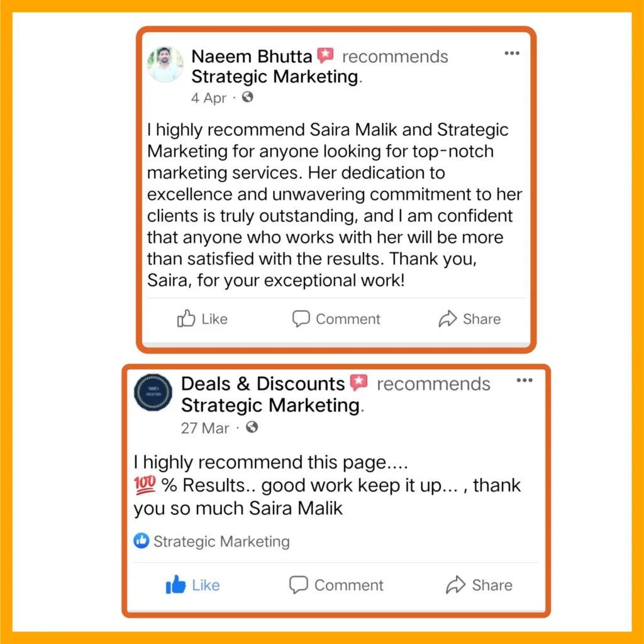Open the Naeem Bhutta profile name link
The width and height of the screenshot is (644, 644).
pos(252,57)
